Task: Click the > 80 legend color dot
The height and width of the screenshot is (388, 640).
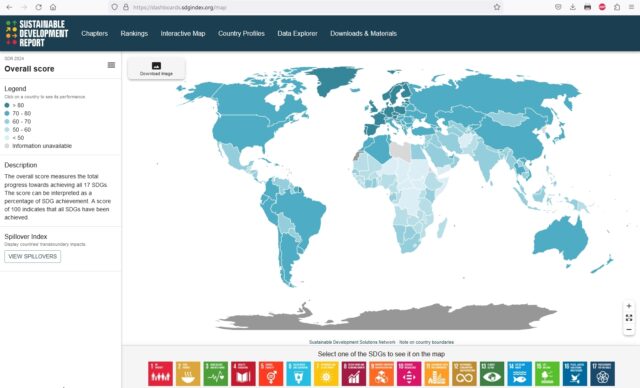Action: [x=7, y=105]
